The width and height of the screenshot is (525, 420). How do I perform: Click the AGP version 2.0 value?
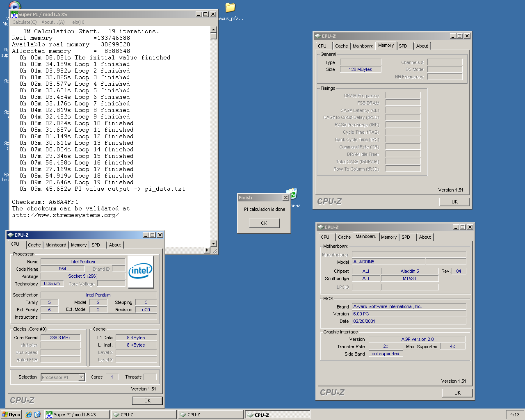pyautogui.click(x=417, y=339)
